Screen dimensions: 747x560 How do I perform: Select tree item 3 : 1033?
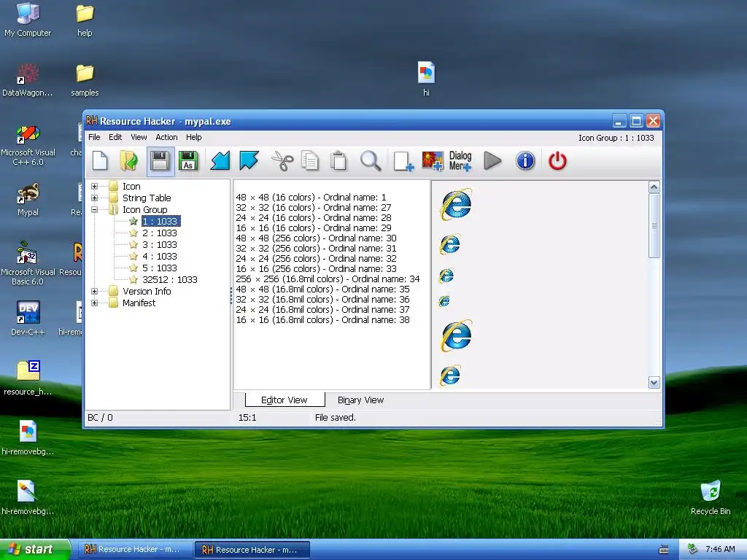pos(160,244)
